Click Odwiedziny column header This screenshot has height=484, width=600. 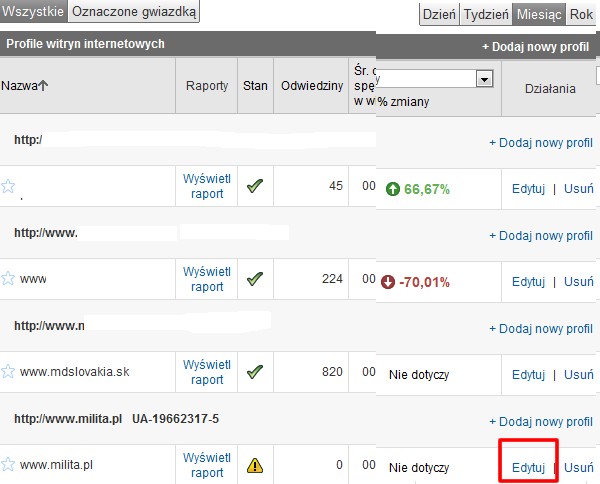(x=312, y=86)
